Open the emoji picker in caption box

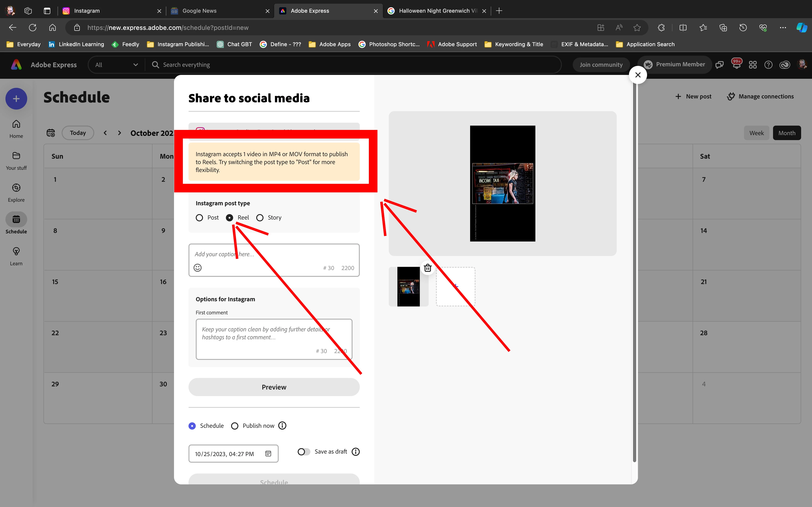198,268
